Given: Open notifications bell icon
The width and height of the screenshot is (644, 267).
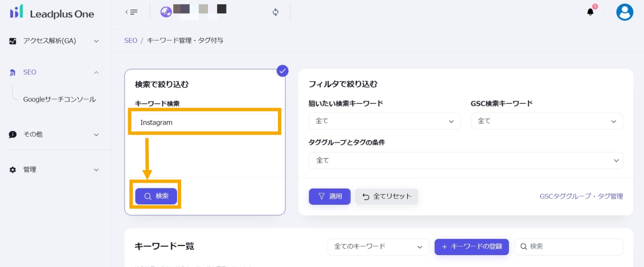Looking at the screenshot, I should click(x=590, y=12).
